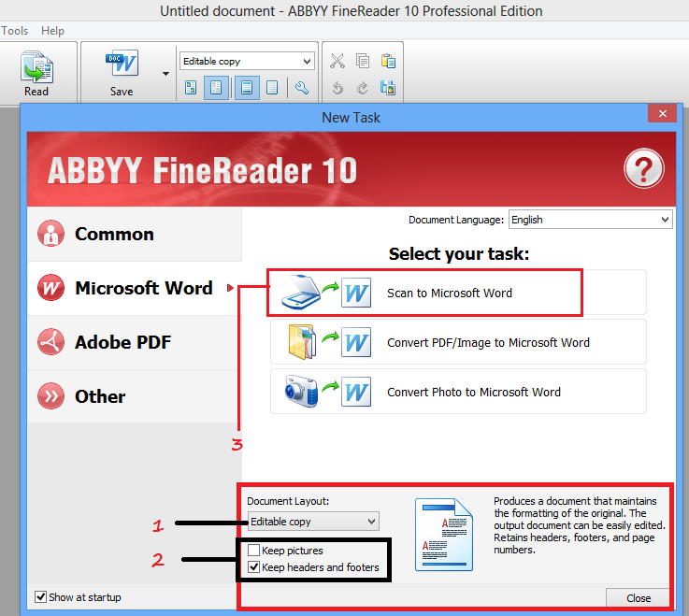The height and width of the screenshot is (616, 689).
Task: Click the red W Microsoft Word icon
Action: (51, 288)
